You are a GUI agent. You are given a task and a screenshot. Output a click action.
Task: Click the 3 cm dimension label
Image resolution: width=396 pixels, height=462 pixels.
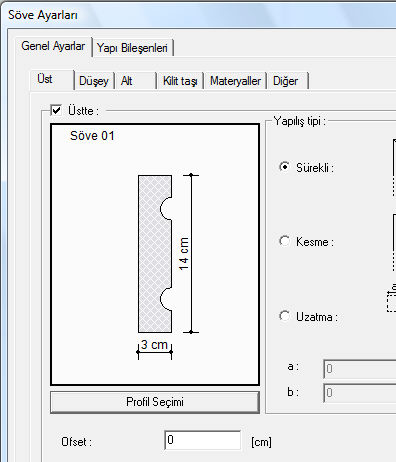click(x=154, y=345)
